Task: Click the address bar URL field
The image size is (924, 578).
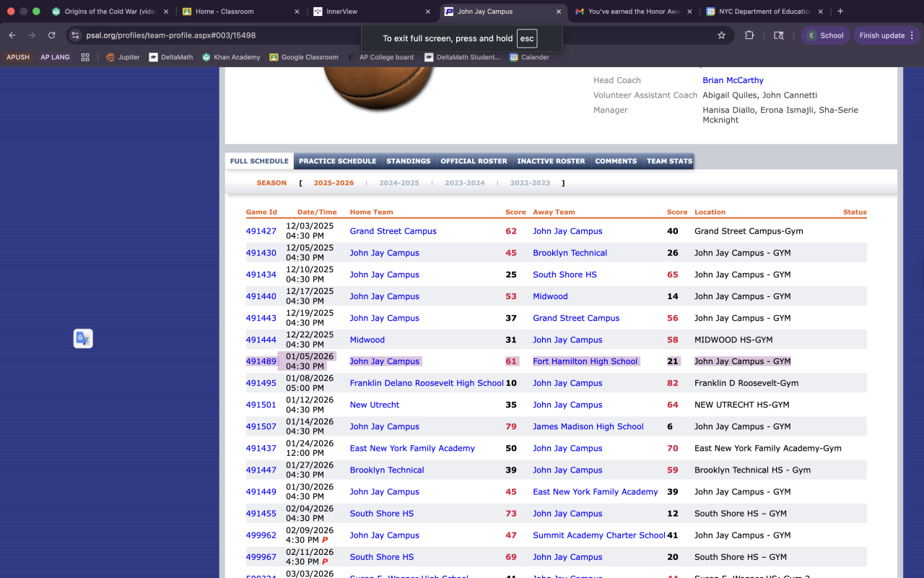Action: pyautogui.click(x=397, y=35)
